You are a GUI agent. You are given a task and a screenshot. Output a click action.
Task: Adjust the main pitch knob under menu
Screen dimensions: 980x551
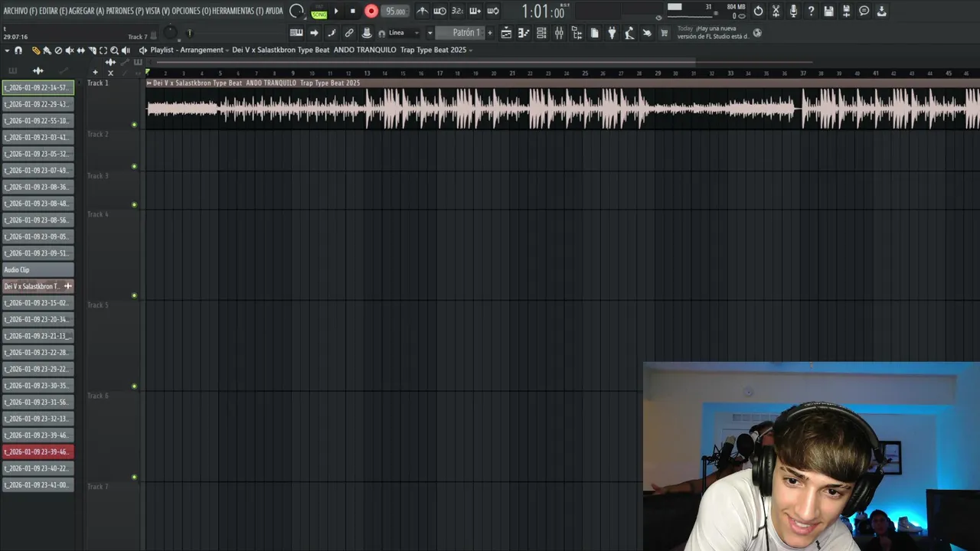(170, 33)
